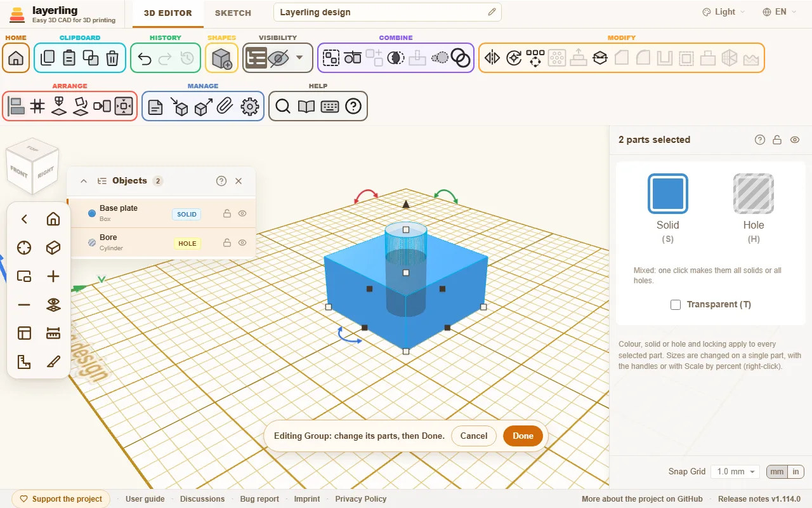The height and width of the screenshot is (508, 812).
Task: Click the paperclip icon in Manage
Action: 225,107
